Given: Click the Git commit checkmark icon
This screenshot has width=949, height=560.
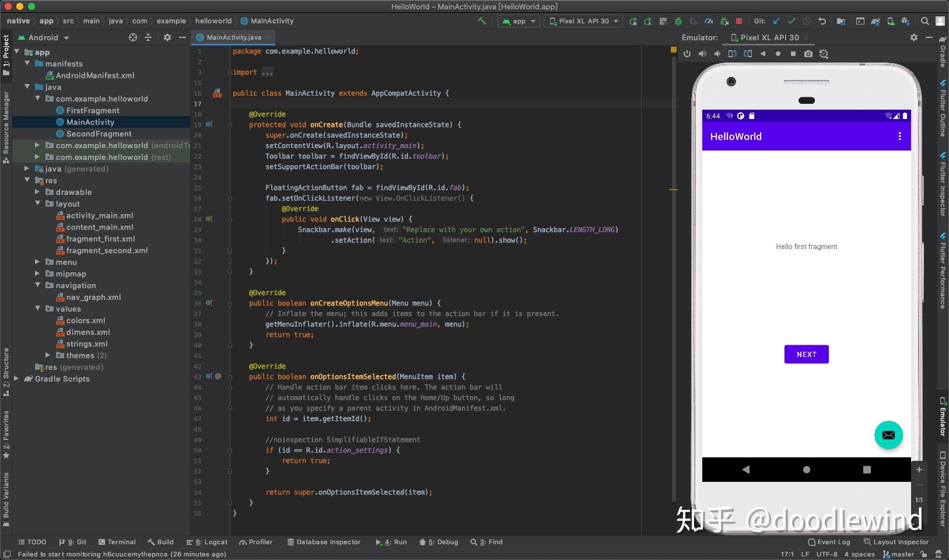Looking at the screenshot, I should (x=792, y=21).
